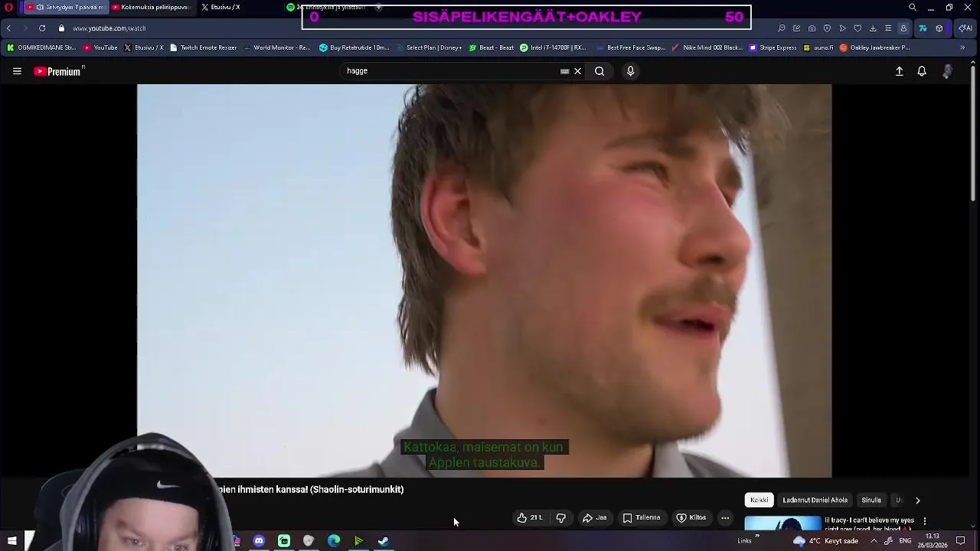Open Opera profile account icon
This screenshot has width=980, height=551.
click(x=903, y=28)
